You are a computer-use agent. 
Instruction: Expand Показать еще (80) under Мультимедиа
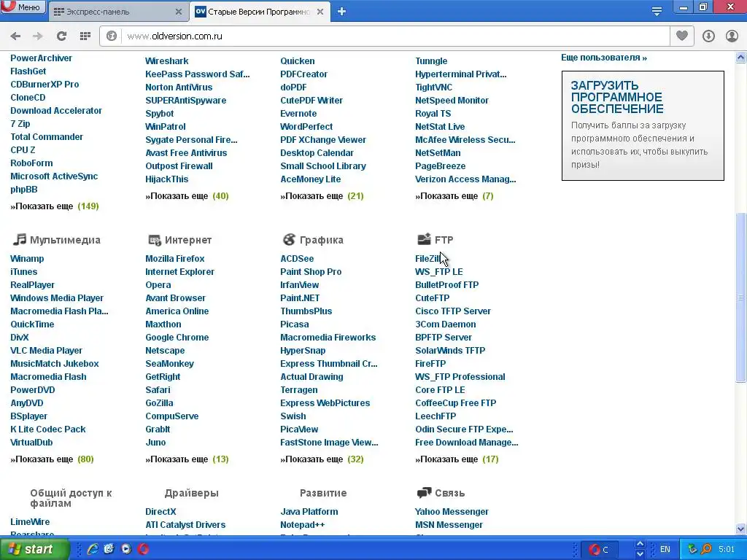[x=52, y=459]
